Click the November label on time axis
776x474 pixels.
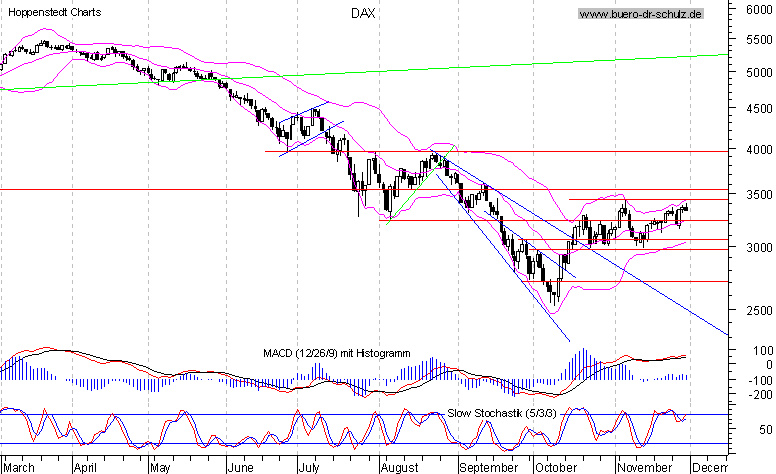644,468
